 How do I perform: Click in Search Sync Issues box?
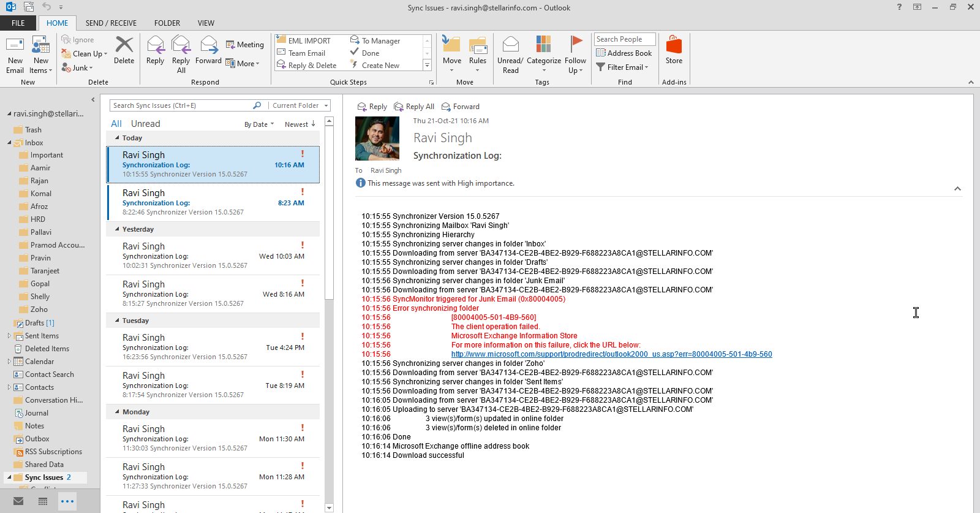(x=181, y=105)
